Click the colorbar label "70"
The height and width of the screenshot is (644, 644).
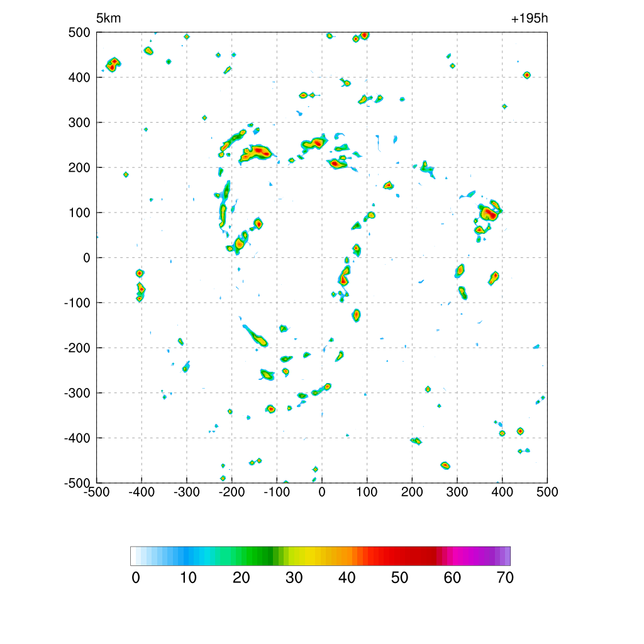coord(505,578)
